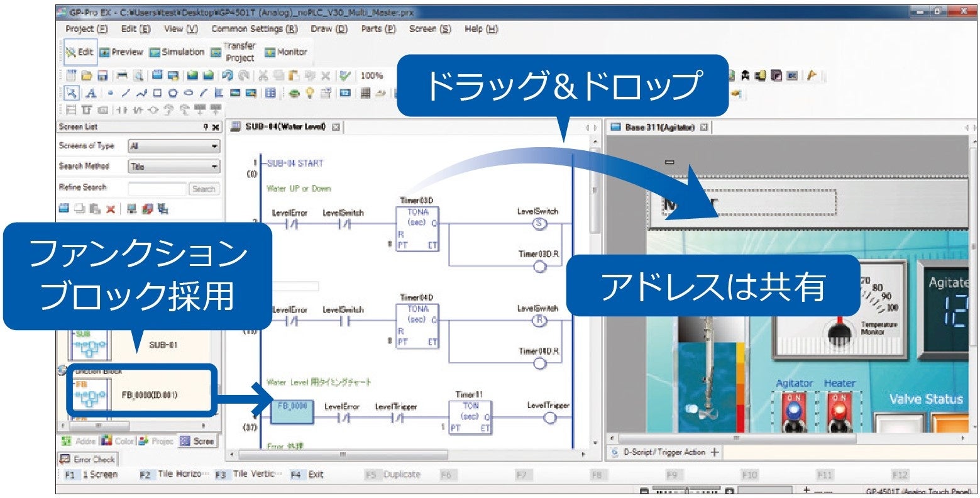Place a Data Display part from toolbar

coord(345,93)
